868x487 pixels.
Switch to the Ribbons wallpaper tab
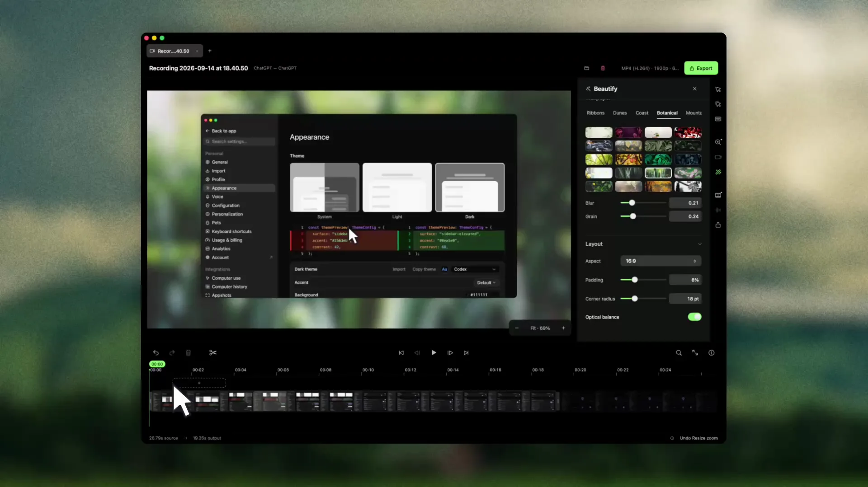595,113
